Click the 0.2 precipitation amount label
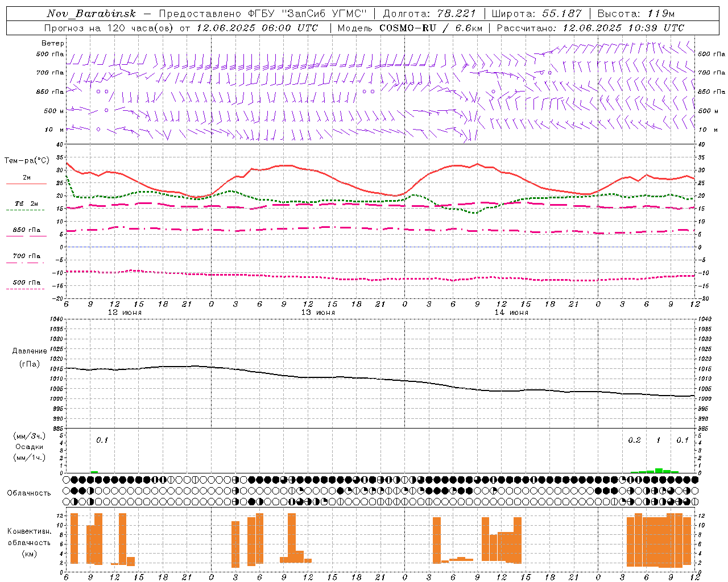728x582 pixels. [x=634, y=440]
